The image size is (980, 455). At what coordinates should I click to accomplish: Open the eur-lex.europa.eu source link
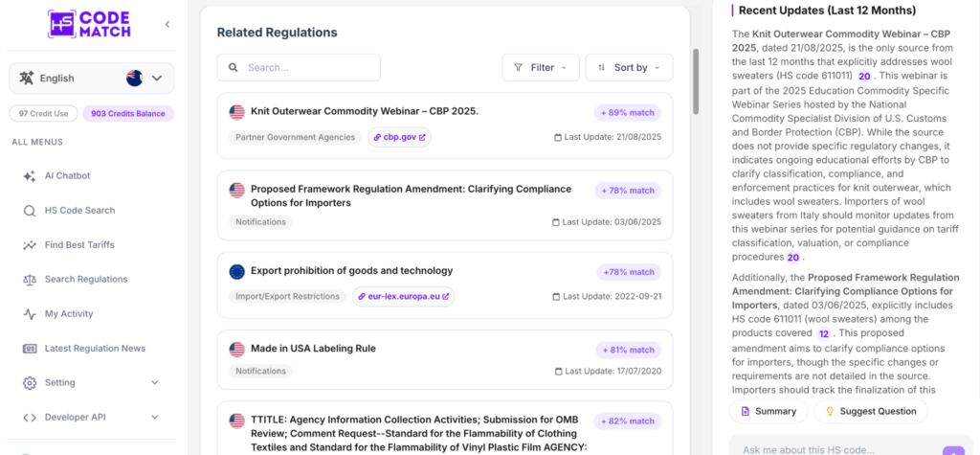point(404,297)
